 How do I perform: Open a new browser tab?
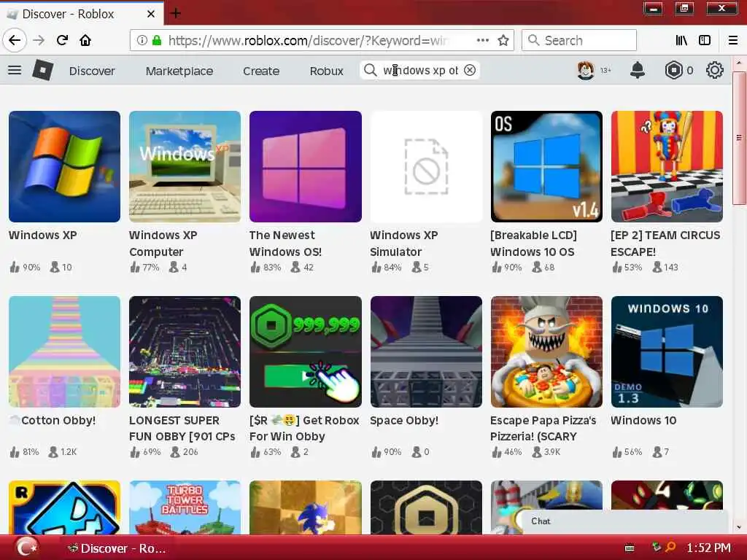(x=175, y=13)
